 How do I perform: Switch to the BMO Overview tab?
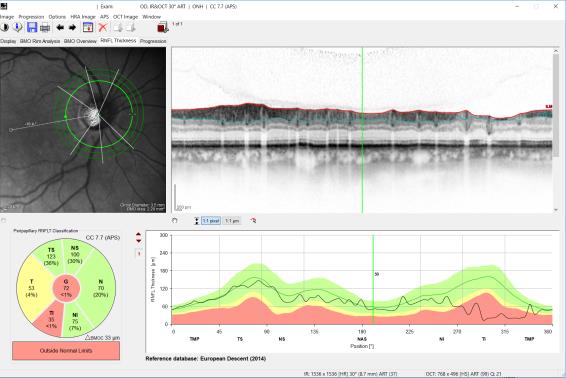click(80, 42)
